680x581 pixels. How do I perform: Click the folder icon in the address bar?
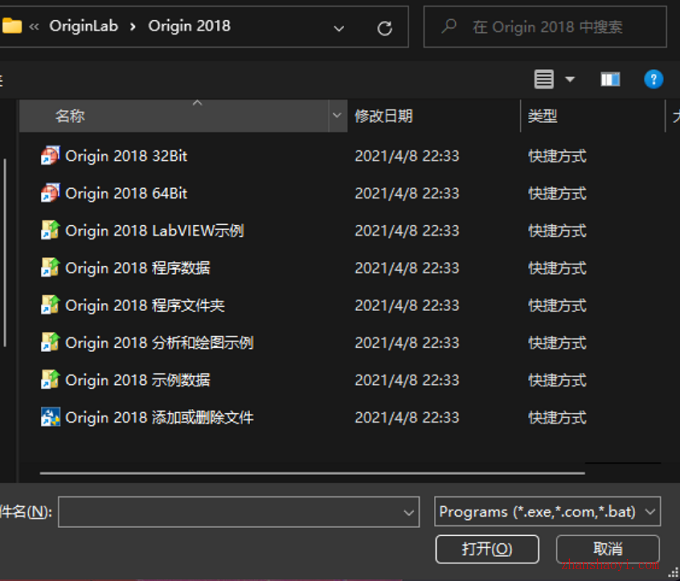[x=12, y=26]
